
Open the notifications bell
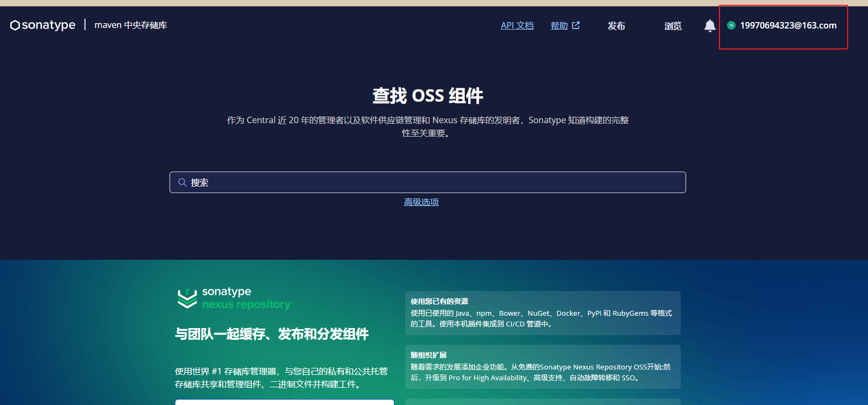pyautogui.click(x=710, y=26)
